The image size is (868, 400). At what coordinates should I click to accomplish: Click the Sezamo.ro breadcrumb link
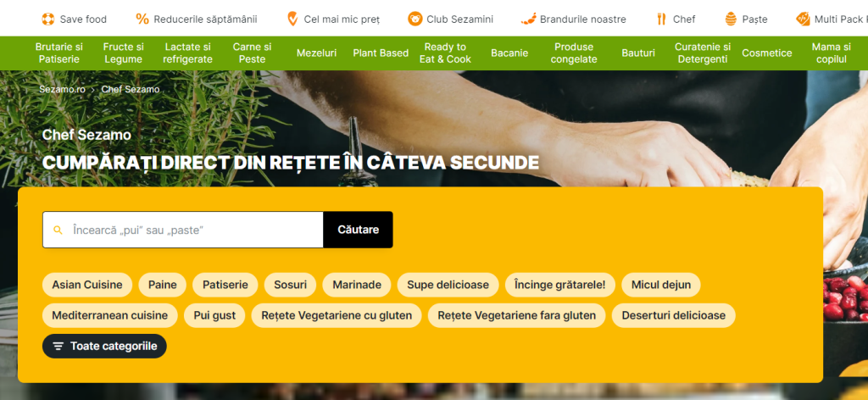click(x=62, y=89)
